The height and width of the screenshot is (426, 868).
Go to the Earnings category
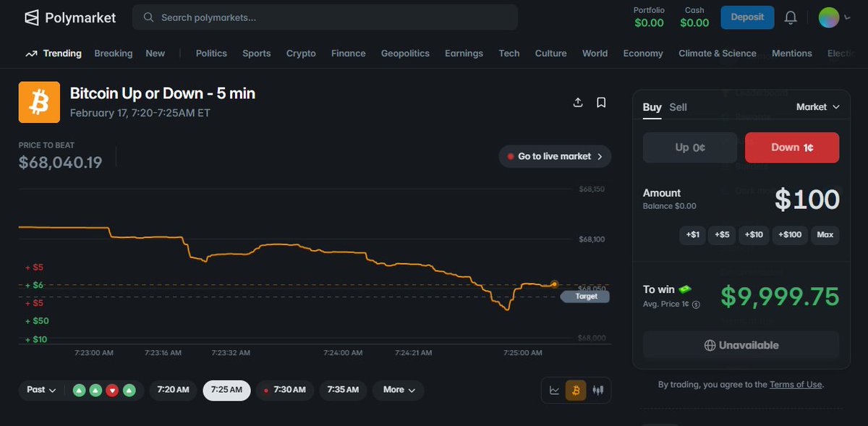[x=464, y=54]
